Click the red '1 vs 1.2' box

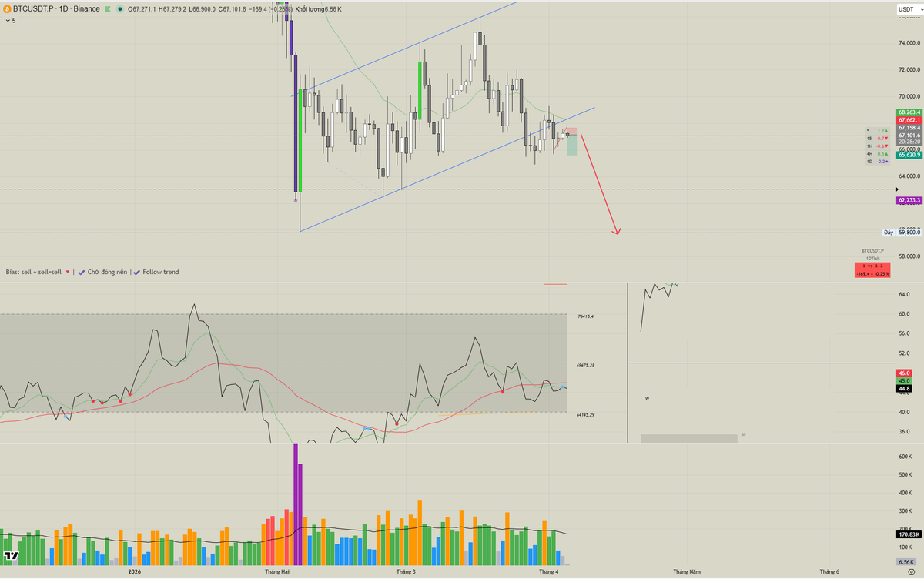click(x=872, y=266)
